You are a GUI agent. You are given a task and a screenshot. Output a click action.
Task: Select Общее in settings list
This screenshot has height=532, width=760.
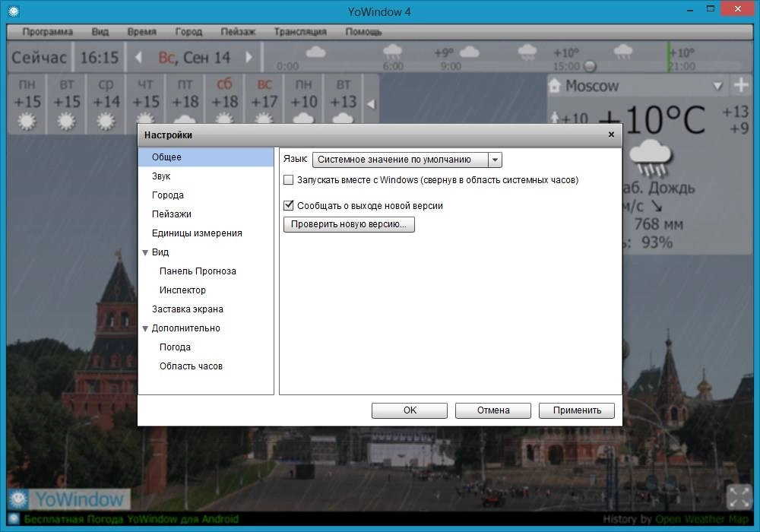click(x=206, y=157)
